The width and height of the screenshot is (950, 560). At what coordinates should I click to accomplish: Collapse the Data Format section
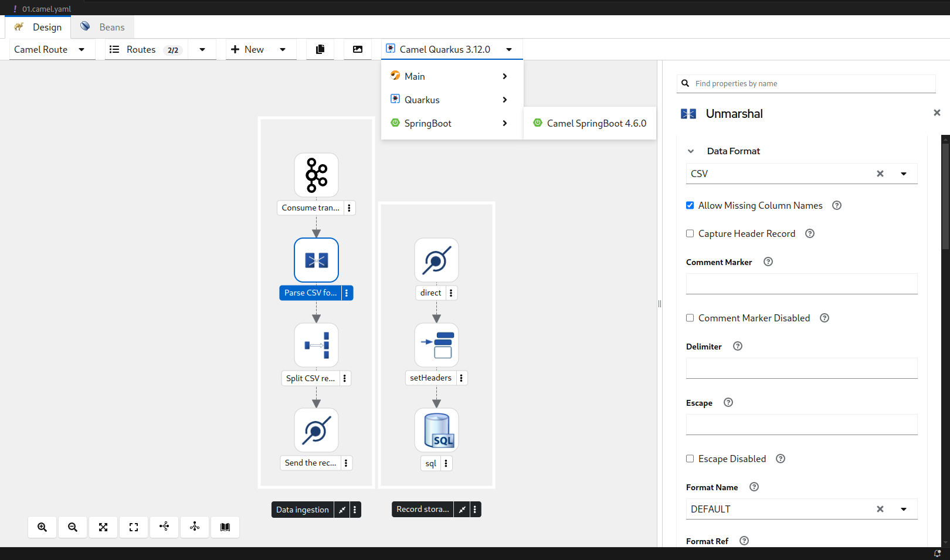coord(691,151)
